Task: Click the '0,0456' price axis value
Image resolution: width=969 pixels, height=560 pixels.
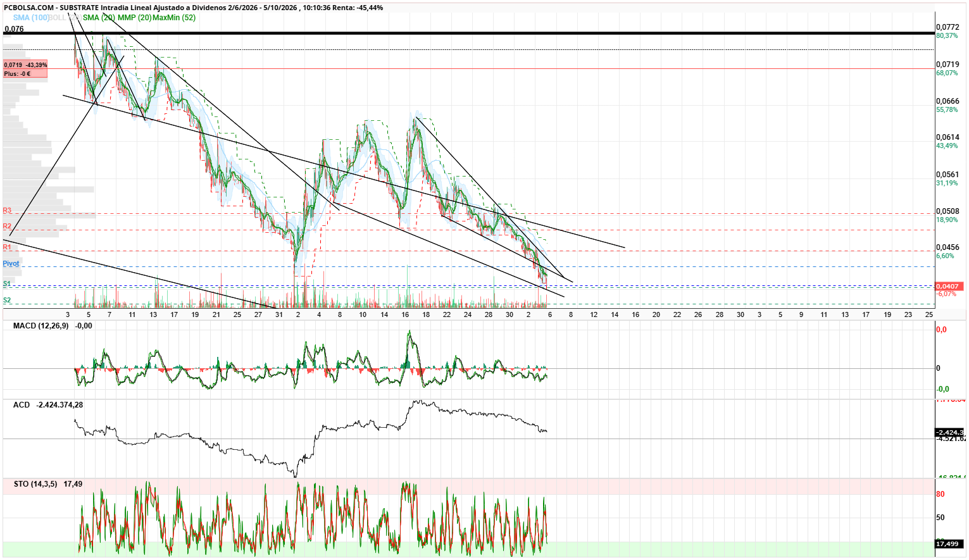Action: [x=947, y=247]
